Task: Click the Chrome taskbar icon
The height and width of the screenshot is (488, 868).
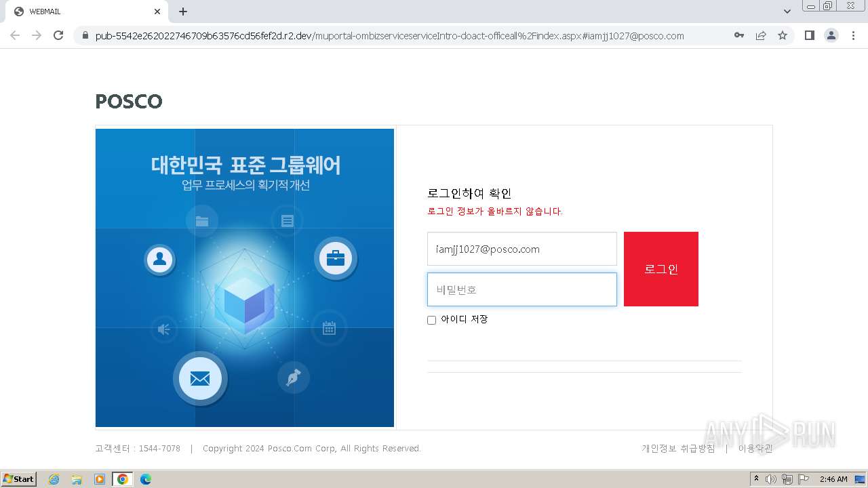Action: (x=123, y=479)
